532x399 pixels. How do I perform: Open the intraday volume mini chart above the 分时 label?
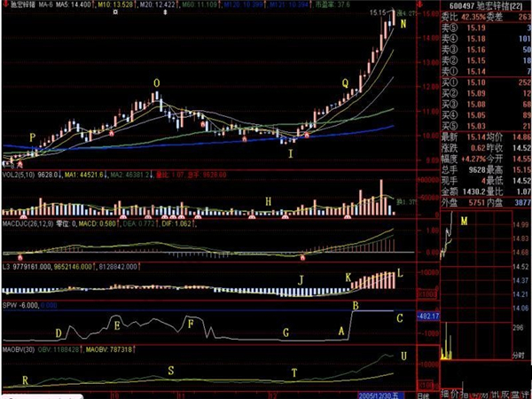click(476, 341)
